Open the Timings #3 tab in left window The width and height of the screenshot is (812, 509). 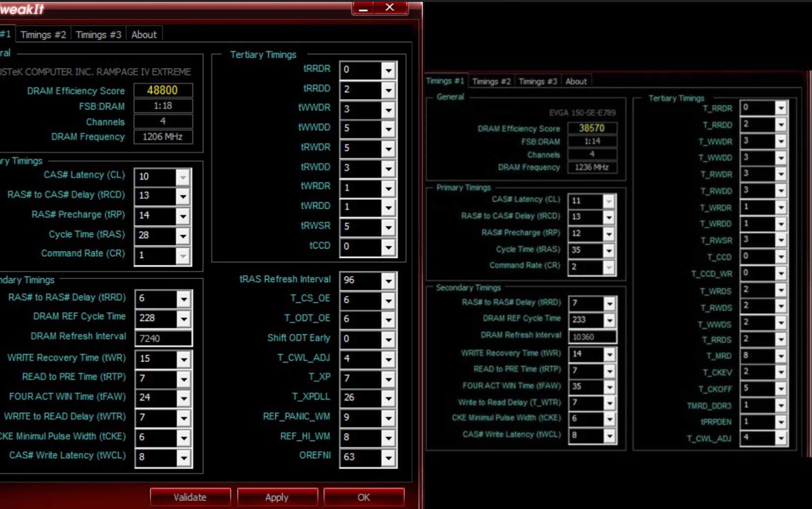tap(98, 34)
